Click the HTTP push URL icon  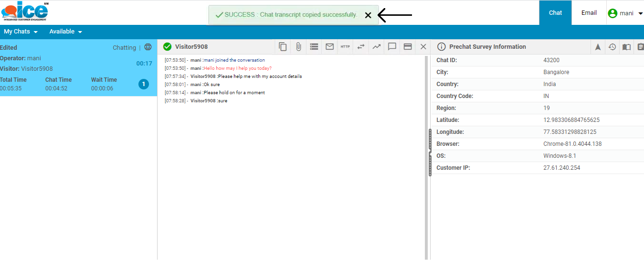[345, 47]
